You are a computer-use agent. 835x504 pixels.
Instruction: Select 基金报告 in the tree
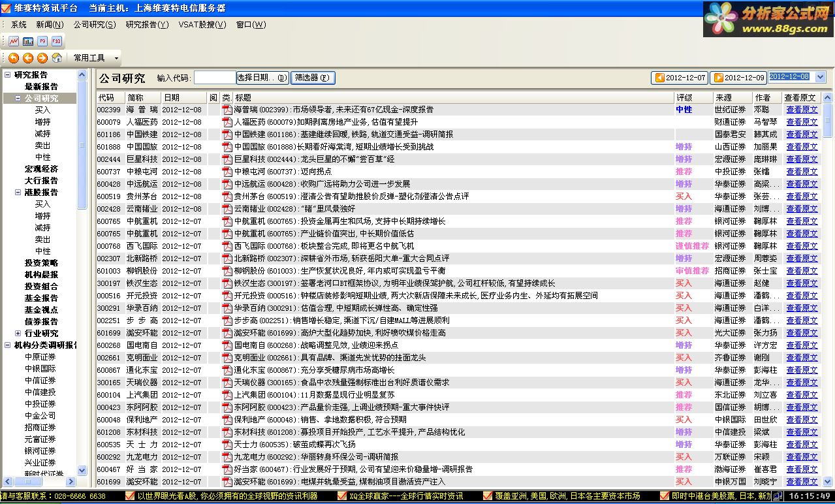click(41, 298)
